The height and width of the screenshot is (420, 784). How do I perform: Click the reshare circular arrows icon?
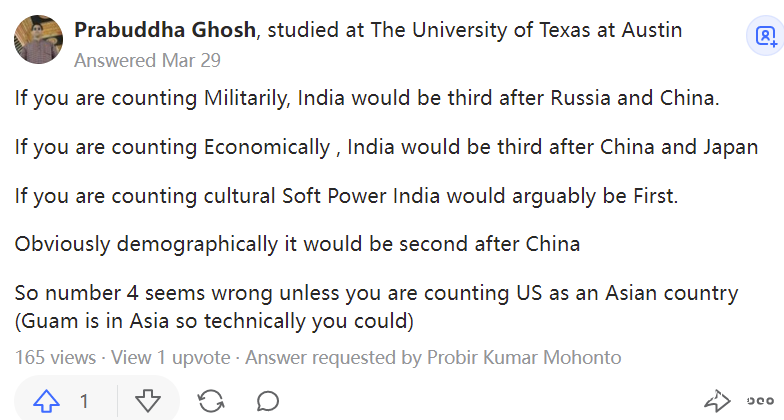[x=210, y=401]
